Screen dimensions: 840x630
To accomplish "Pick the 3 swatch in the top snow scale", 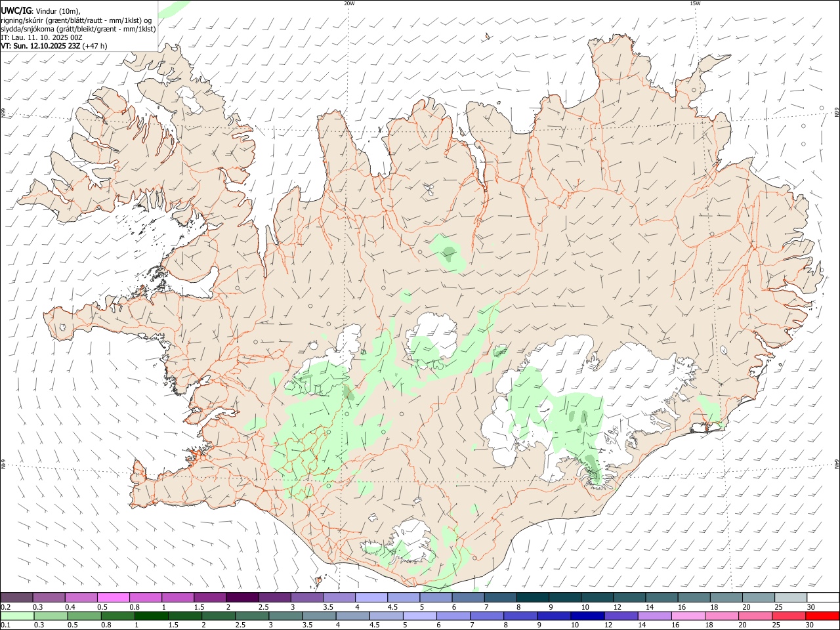I will pos(307,597).
